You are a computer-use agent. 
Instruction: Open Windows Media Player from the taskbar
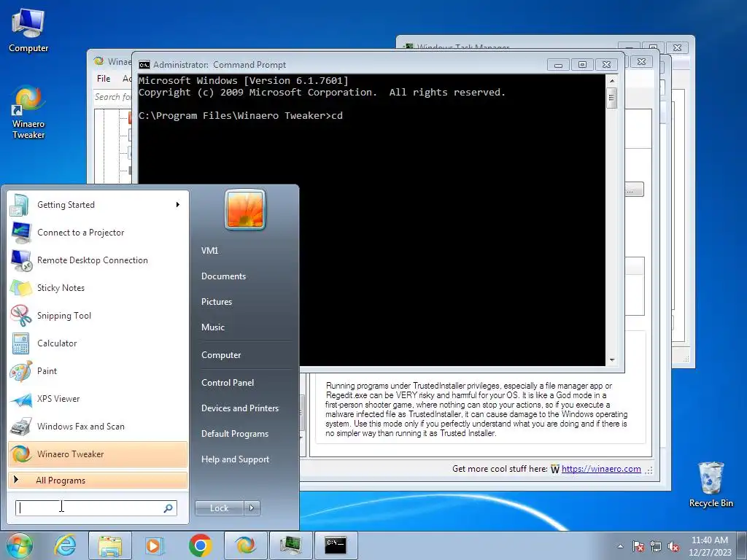tap(153, 545)
